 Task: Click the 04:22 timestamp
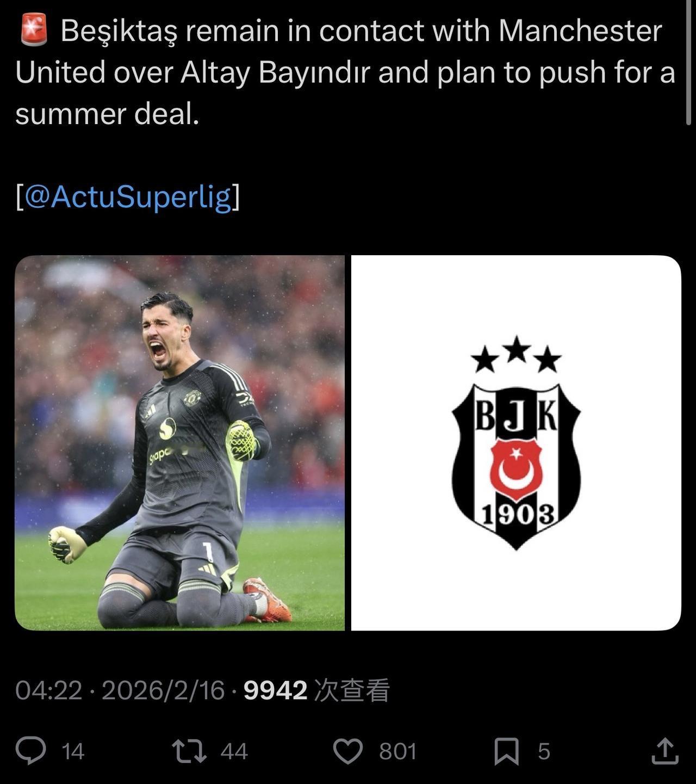pyautogui.click(x=48, y=690)
